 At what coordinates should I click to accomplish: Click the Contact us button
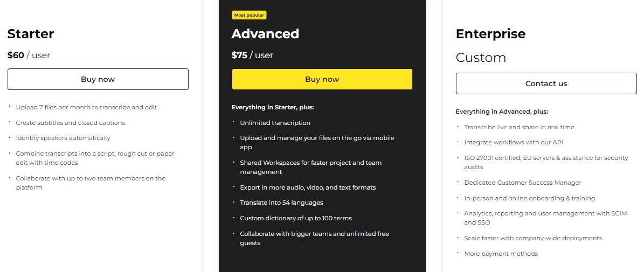(546, 83)
